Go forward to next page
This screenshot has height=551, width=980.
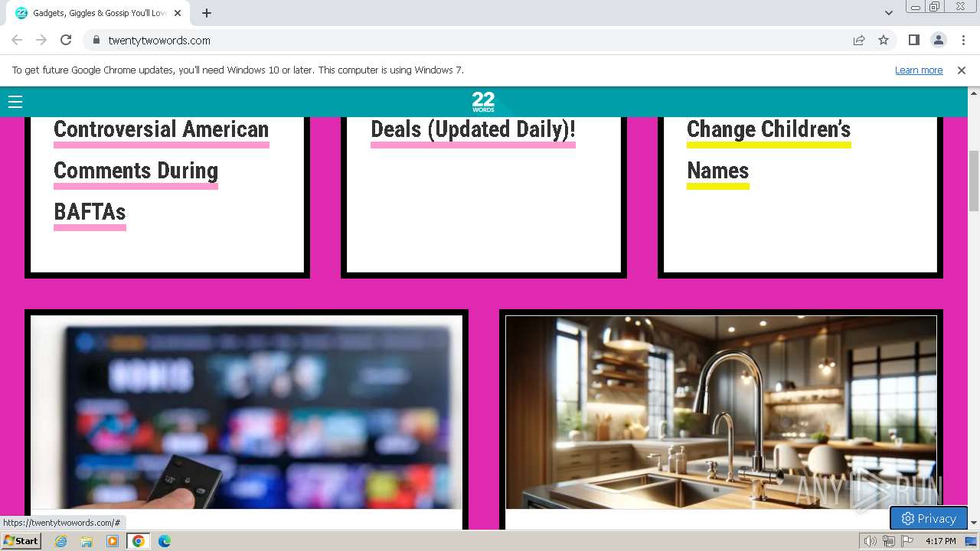[x=41, y=40]
